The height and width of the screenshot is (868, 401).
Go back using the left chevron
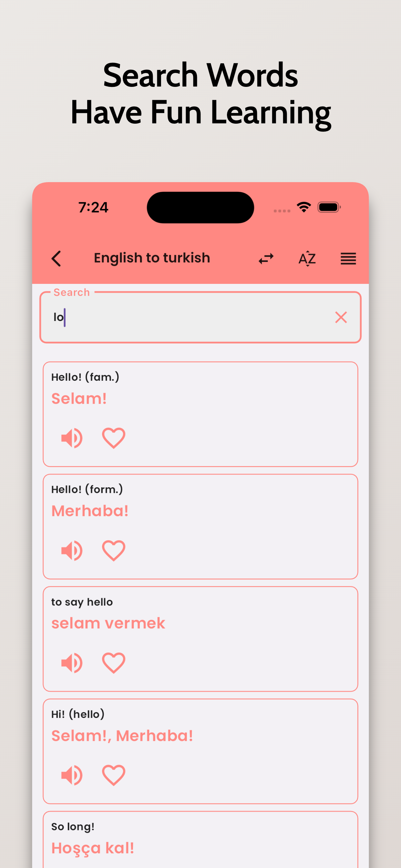pos(56,258)
